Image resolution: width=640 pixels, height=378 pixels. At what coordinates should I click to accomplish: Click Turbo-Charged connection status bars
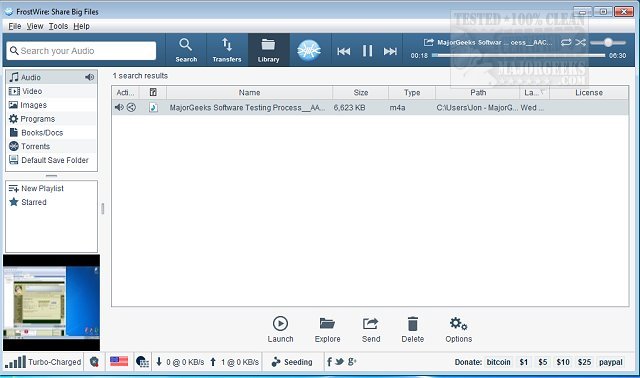(x=43, y=362)
